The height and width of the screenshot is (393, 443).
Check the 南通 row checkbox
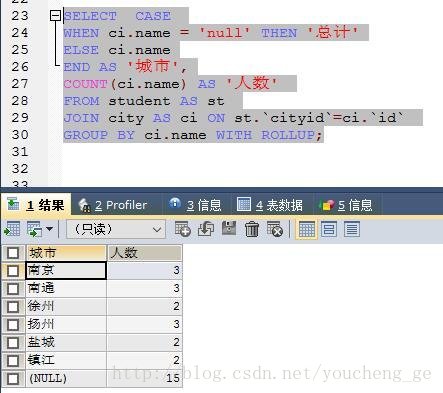13,288
